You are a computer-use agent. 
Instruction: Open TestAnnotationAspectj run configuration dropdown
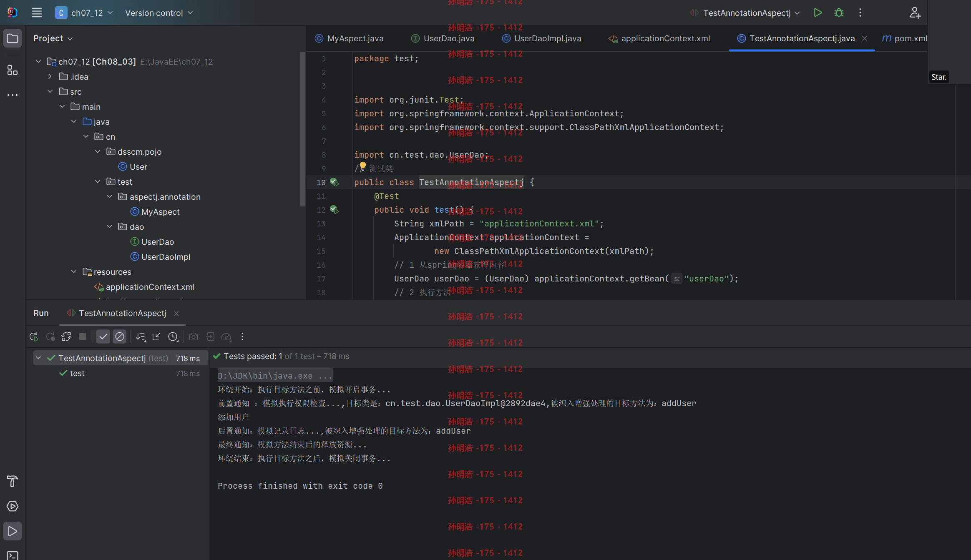[745, 13]
